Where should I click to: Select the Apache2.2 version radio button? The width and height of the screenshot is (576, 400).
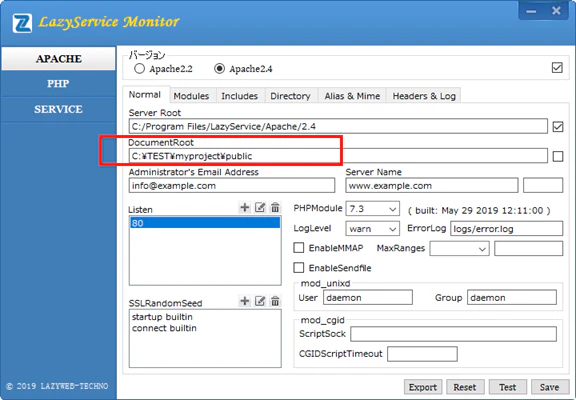pyautogui.click(x=139, y=69)
